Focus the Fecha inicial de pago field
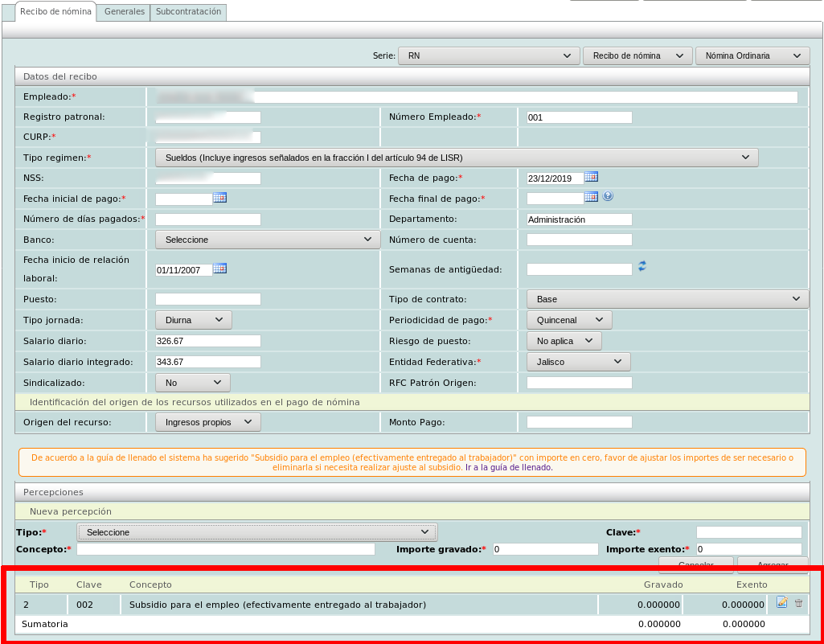 pos(184,199)
